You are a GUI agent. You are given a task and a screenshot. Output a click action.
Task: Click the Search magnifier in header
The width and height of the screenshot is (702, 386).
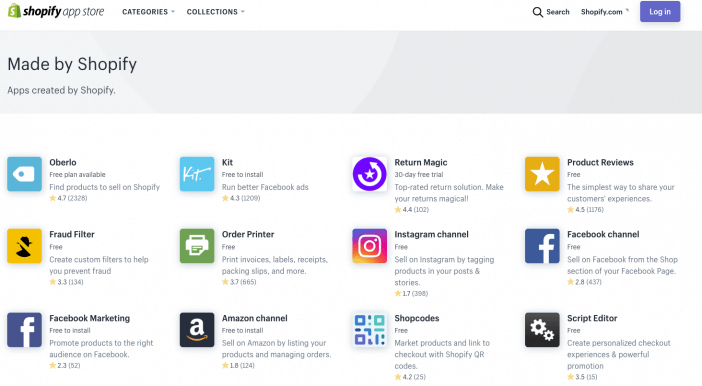tap(537, 12)
